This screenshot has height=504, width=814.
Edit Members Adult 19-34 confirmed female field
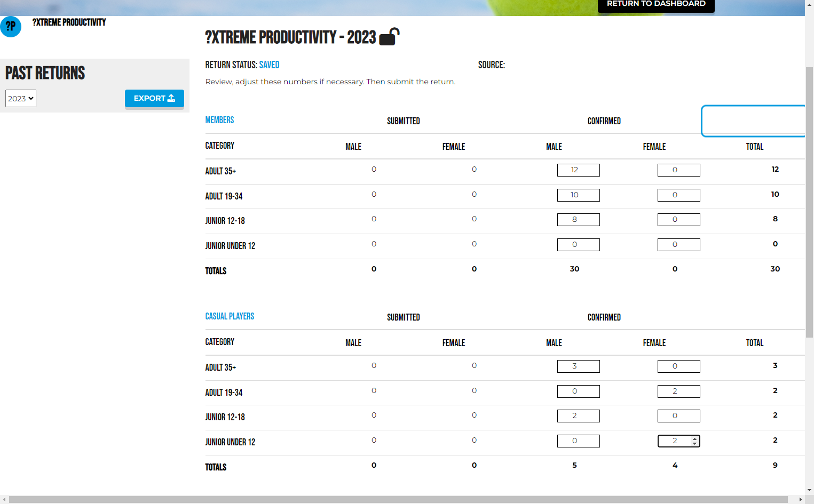pyautogui.click(x=679, y=195)
